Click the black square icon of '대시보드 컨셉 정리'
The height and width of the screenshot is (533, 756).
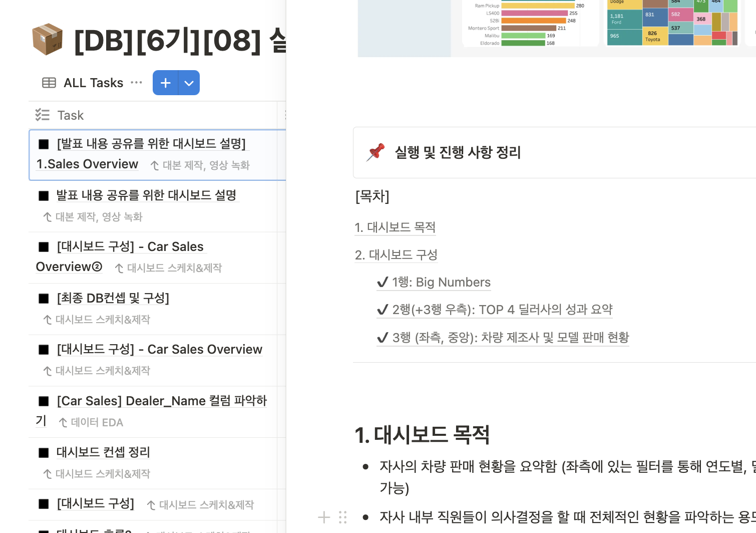[44, 453]
